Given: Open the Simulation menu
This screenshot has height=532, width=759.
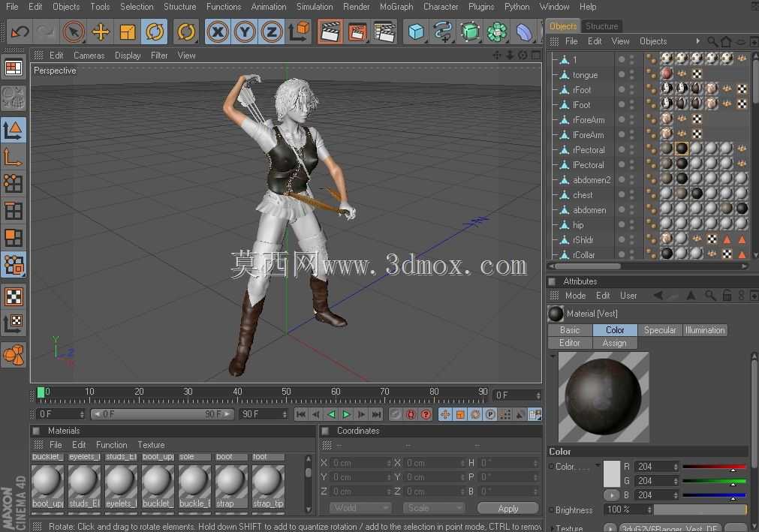Looking at the screenshot, I should click(315, 7).
